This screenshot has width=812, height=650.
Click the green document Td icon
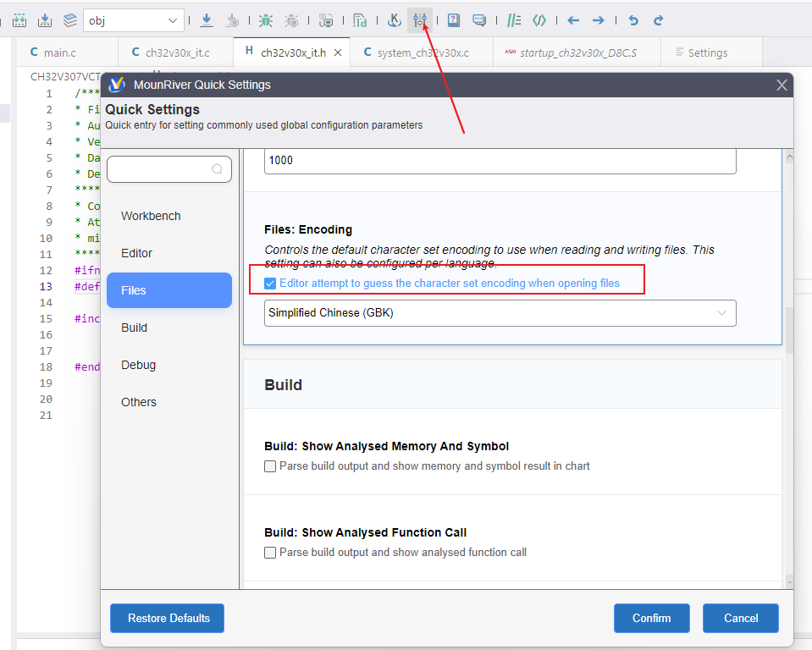[360, 20]
